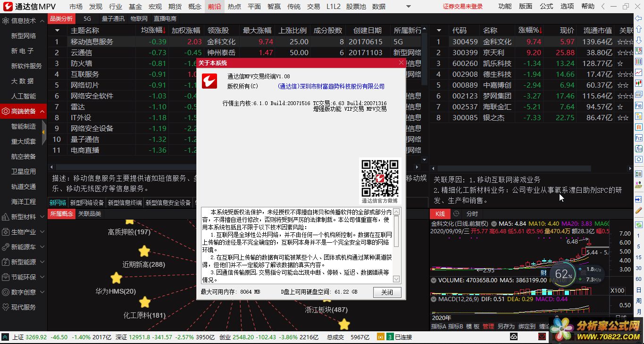Image resolution: width=644 pixels, height=344 pixels.
Task: Open the red mail icon in status bar
Action: 542,337
